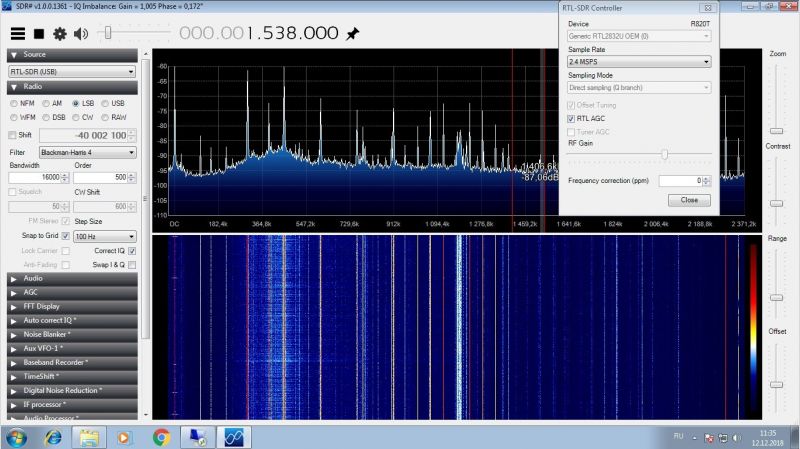Open the RTL-SDR (USB) source dropdown
The image size is (800, 449).
click(x=72, y=71)
